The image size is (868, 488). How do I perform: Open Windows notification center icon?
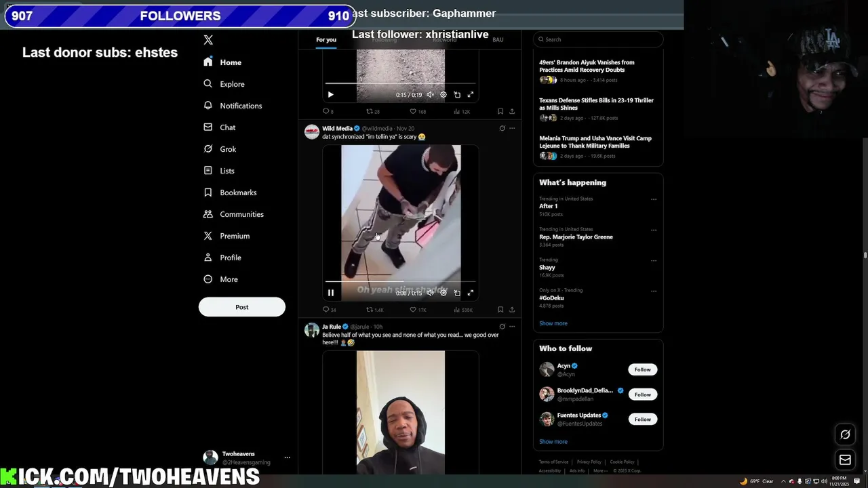857,481
